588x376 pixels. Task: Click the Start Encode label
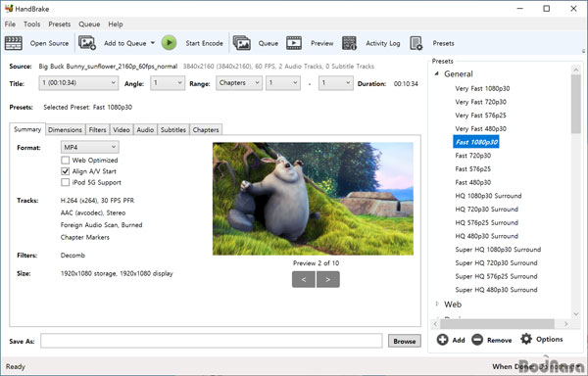(205, 43)
